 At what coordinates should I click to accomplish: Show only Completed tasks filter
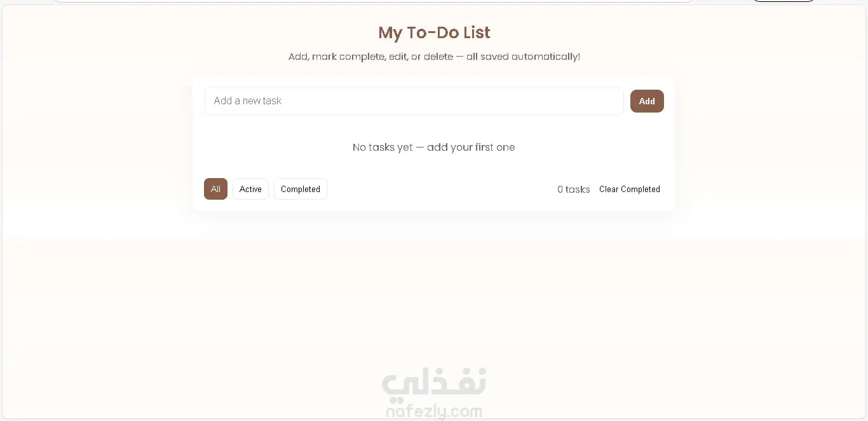(301, 189)
